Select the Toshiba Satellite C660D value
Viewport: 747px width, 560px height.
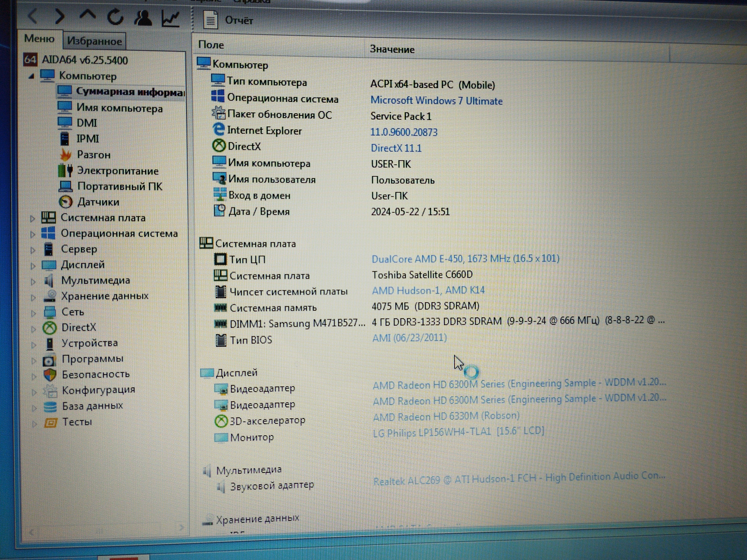(422, 275)
